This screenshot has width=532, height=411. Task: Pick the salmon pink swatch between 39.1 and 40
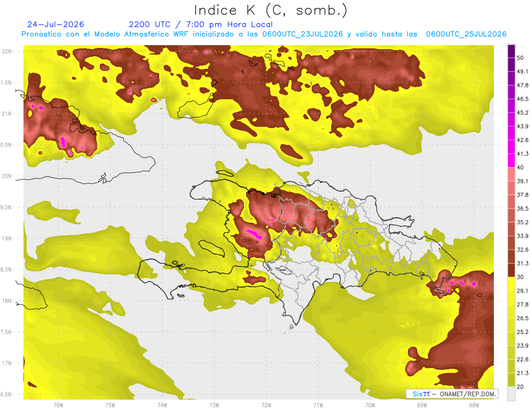click(x=511, y=174)
